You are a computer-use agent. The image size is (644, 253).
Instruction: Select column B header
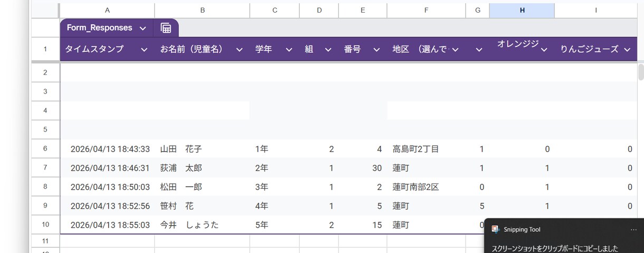(202, 10)
